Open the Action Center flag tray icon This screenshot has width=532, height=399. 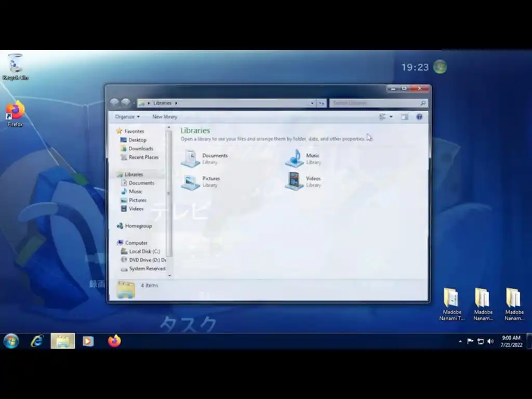pyautogui.click(x=470, y=341)
